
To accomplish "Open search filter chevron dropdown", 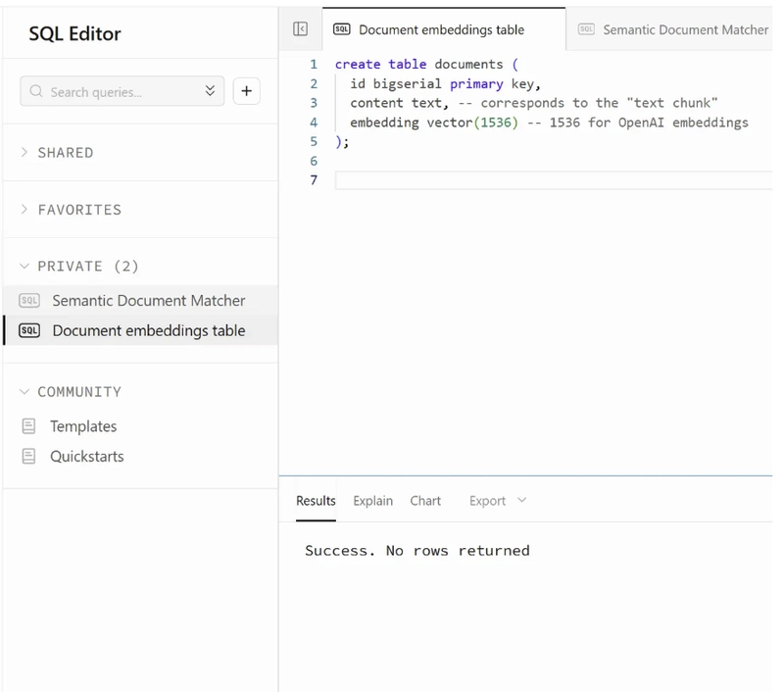I will [x=210, y=91].
